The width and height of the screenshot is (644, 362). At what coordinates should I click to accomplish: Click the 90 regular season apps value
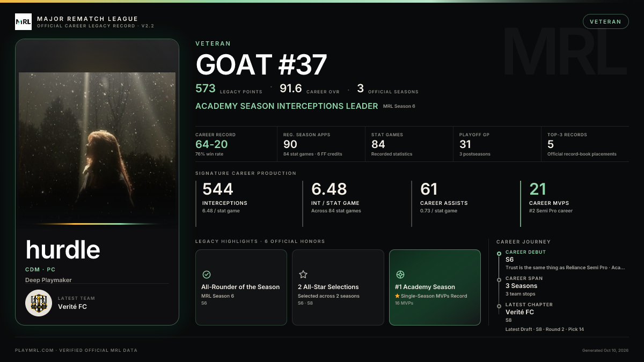(290, 144)
